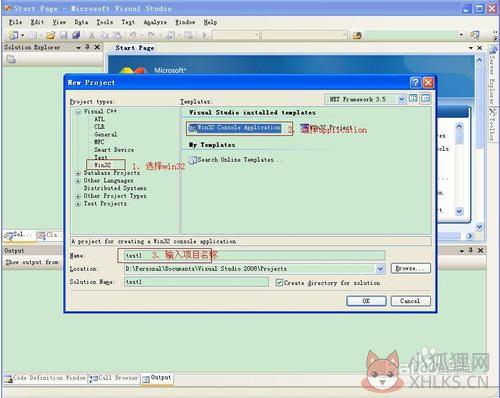500x398 pixels.
Task: Switch to the Start Page tab
Action: coord(135,48)
